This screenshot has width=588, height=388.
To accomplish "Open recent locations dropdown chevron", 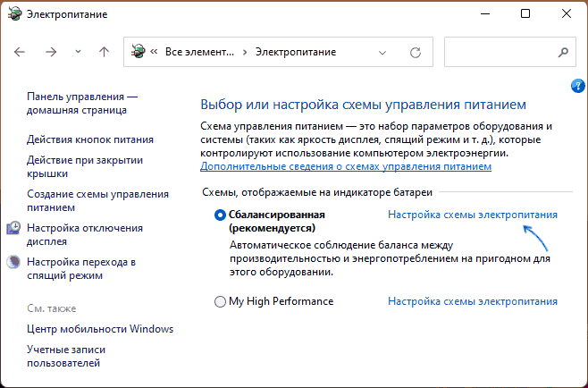I will click(x=78, y=52).
